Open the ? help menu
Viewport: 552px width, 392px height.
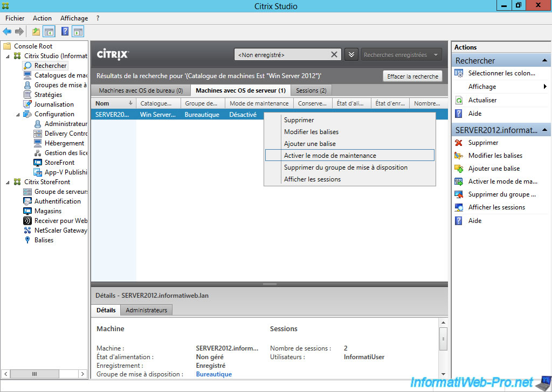[98, 18]
